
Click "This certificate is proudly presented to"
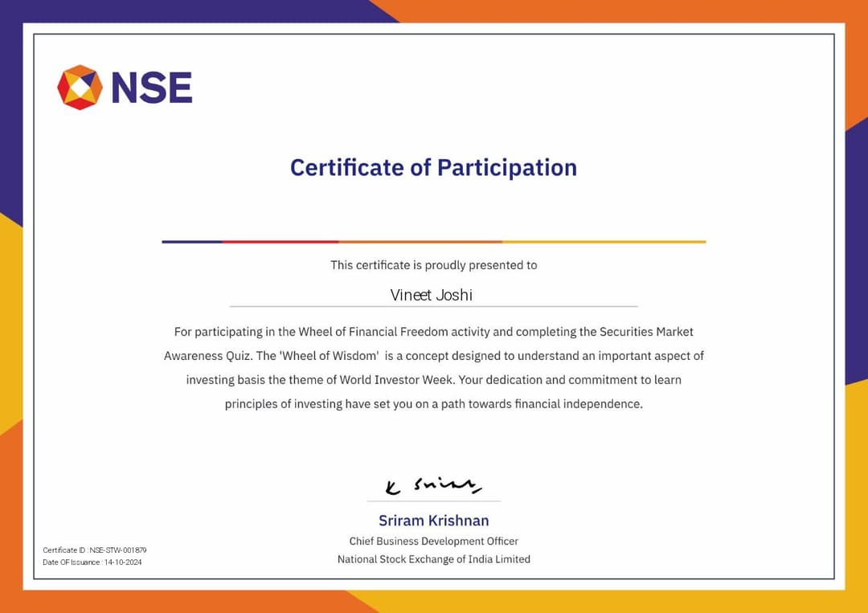434,265
